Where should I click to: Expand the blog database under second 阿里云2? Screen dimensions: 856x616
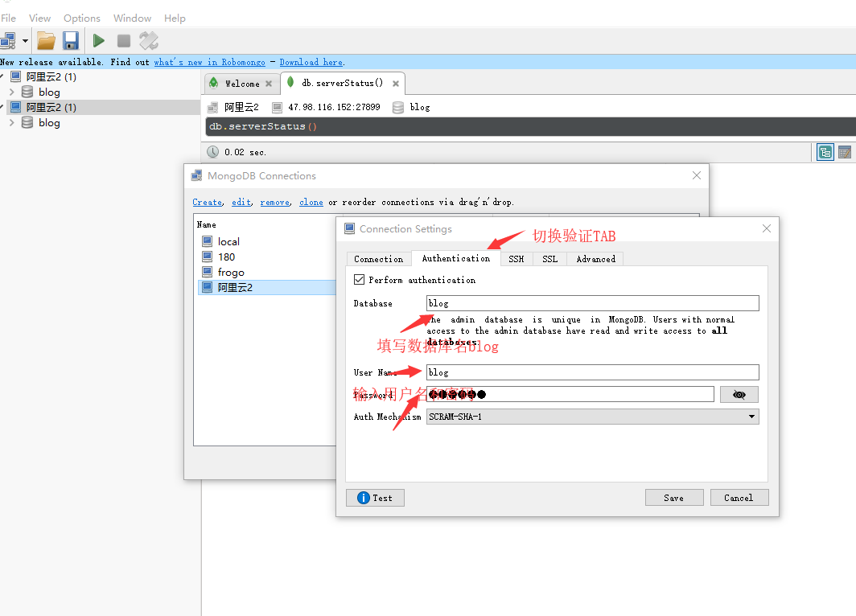click(x=12, y=123)
